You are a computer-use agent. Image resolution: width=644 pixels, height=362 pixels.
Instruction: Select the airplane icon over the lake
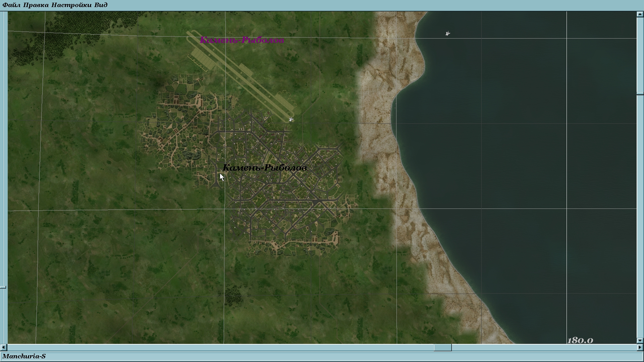(x=447, y=34)
